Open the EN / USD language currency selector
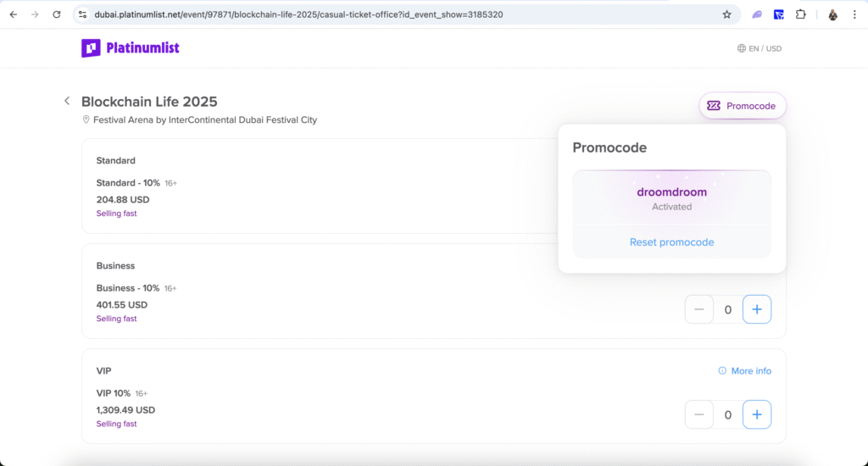Viewport: 868px width, 466px height. tap(759, 48)
